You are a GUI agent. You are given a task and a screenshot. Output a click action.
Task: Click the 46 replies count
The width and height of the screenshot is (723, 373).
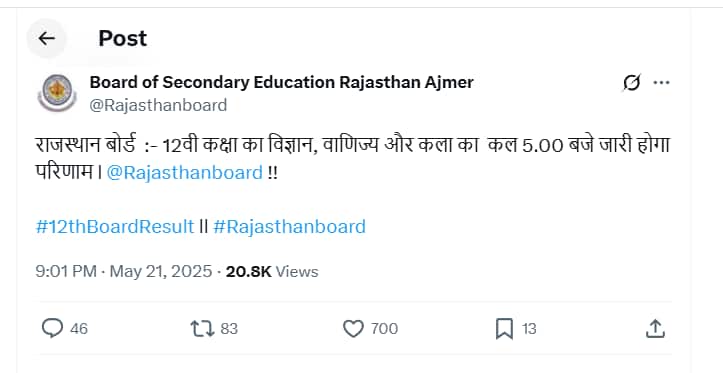79,329
